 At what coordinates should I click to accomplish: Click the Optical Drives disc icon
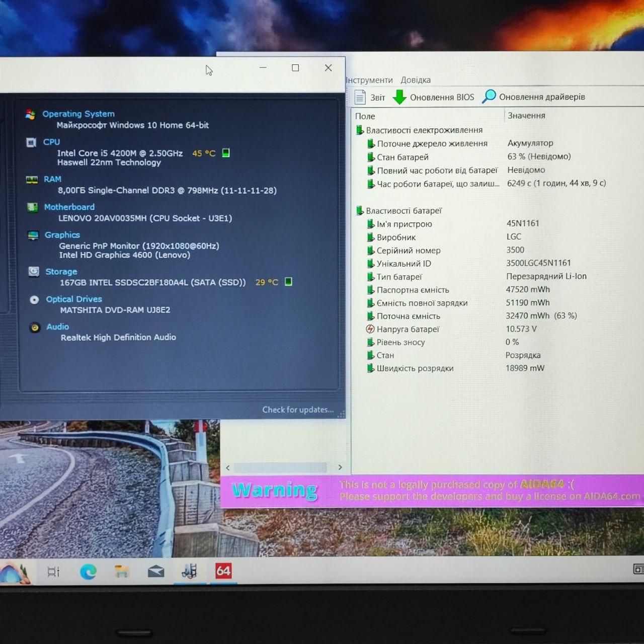(x=34, y=300)
